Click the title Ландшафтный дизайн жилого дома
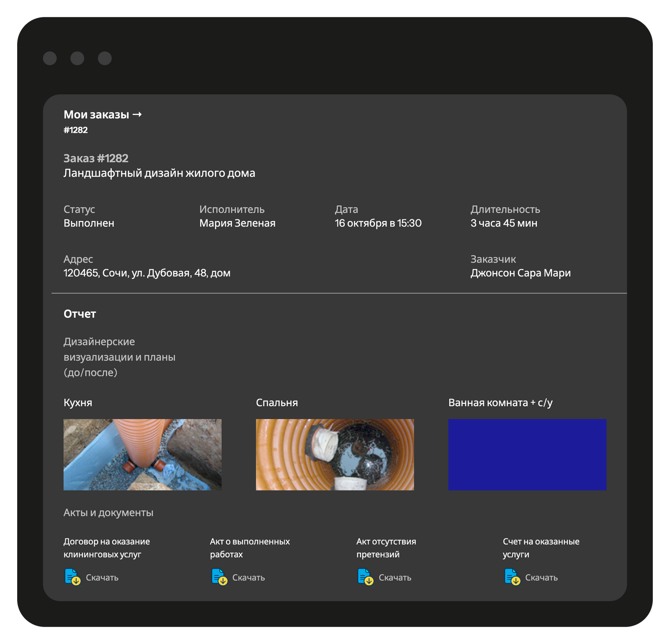This screenshot has width=670, height=644. 159,173
